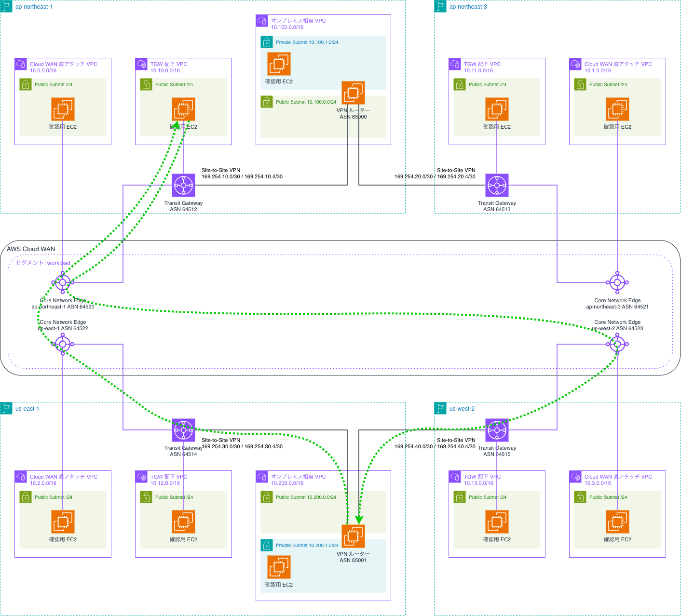Select the Site-to-Site VPN 169.254.20.0/30 label
The height and width of the screenshot is (616, 681).
(x=435, y=174)
